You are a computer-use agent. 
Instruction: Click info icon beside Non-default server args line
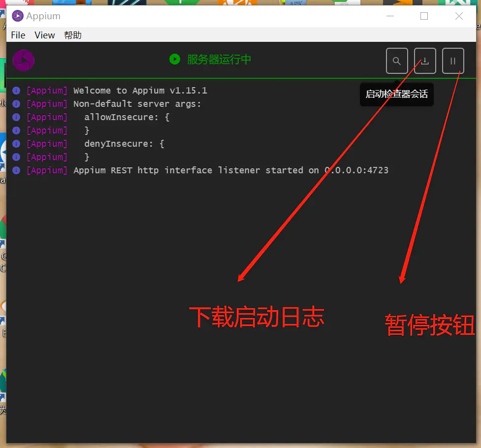coord(16,104)
